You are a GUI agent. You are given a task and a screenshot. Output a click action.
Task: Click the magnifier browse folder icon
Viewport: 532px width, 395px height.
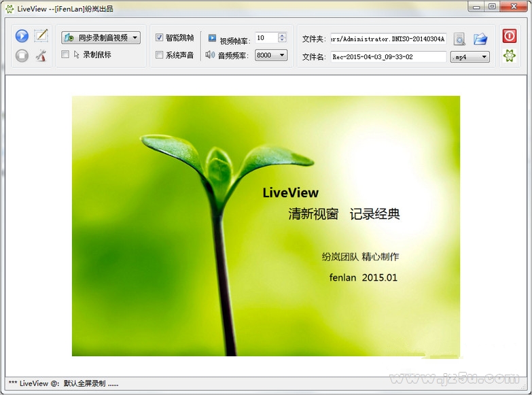[x=459, y=39]
